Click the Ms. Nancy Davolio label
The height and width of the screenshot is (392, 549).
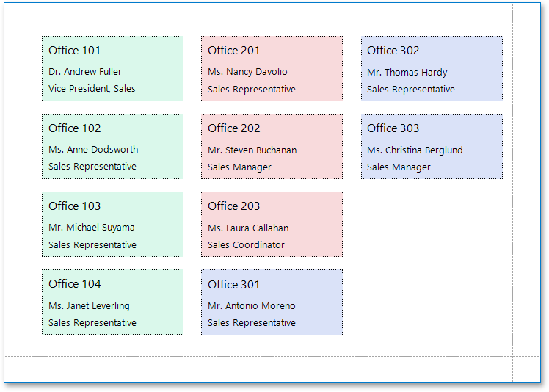(247, 72)
